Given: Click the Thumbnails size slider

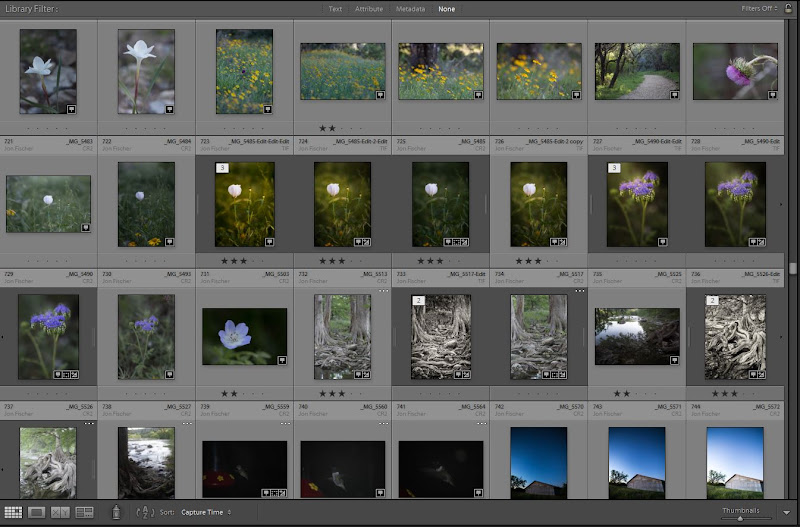Looking at the screenshot, I should 740,518.
